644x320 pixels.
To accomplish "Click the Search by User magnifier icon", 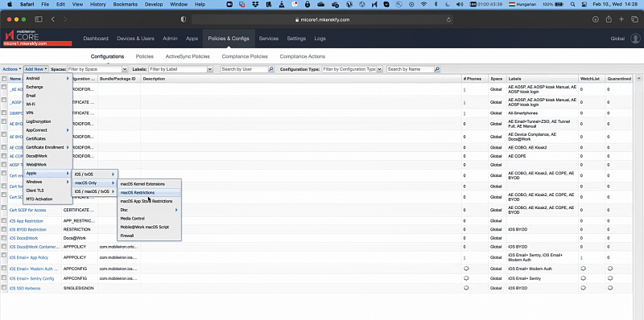I will pyautogui.click(x=271, y=69).
